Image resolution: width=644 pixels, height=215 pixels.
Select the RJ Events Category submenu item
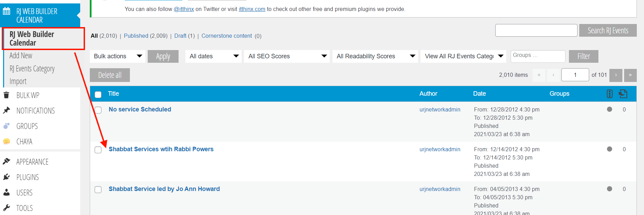pyautogui.click(x=32, y=69)
